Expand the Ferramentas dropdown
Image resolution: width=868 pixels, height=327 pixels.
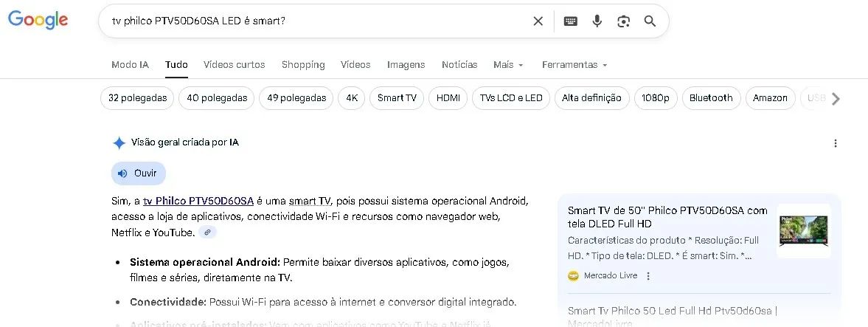point(574,65)
